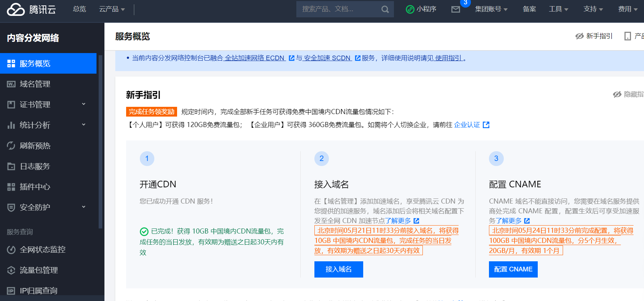
Task: Click the 小程序 mini program icon
Action: 410,9
